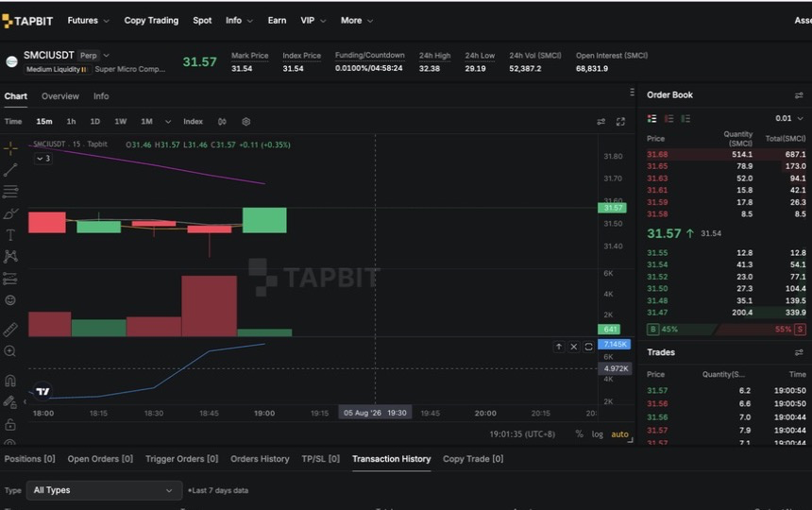Viewport: 812px width, 510px height.
Task: Open the Trigger Orders [0] tab
Action: pyautogui.click(x=182, y=459)
